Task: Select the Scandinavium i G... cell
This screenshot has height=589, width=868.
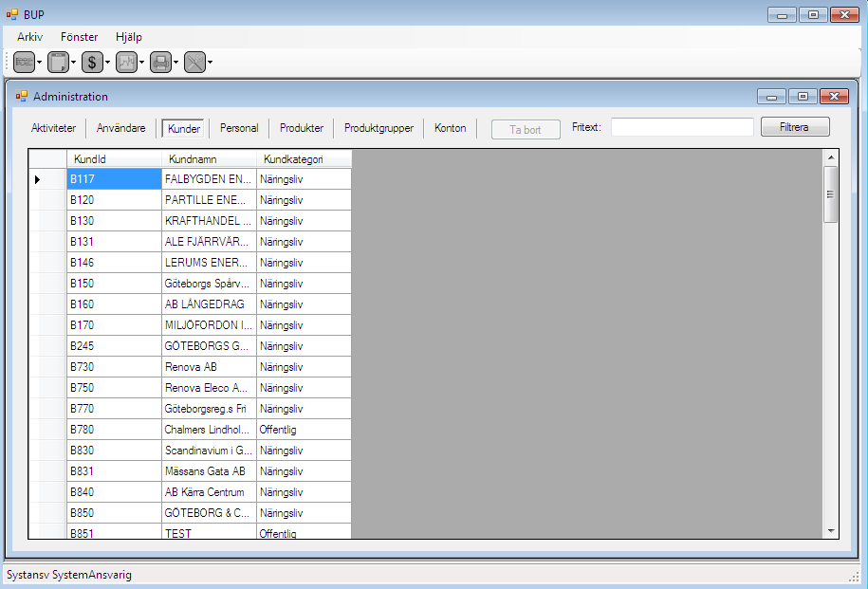Action: pyautogui.click(x=209, y=451)
